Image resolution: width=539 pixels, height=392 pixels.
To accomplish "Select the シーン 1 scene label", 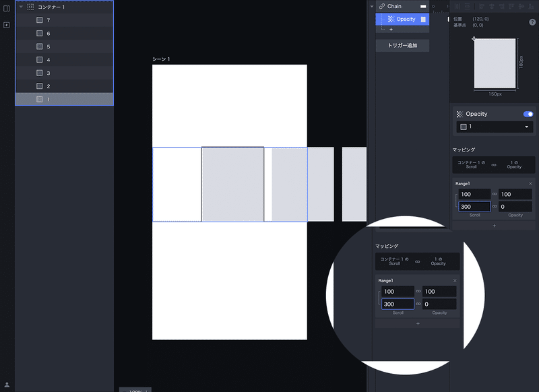I will 161,59.
